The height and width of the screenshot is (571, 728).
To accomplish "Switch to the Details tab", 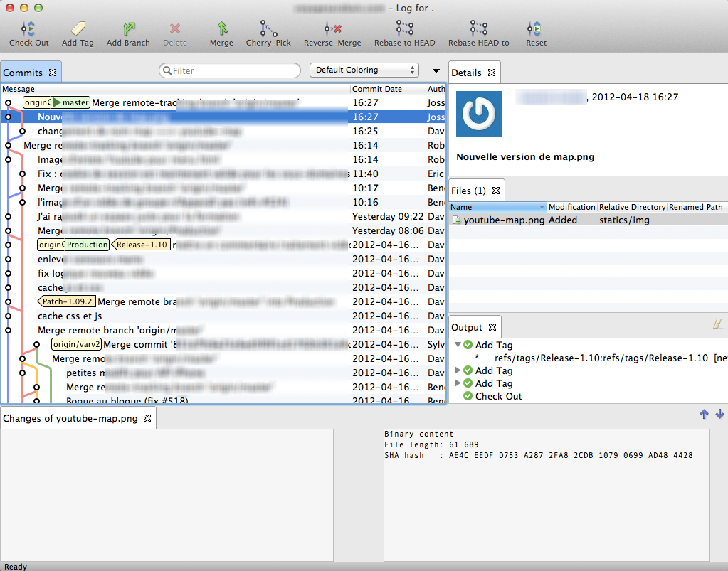I will click(466, 73).
